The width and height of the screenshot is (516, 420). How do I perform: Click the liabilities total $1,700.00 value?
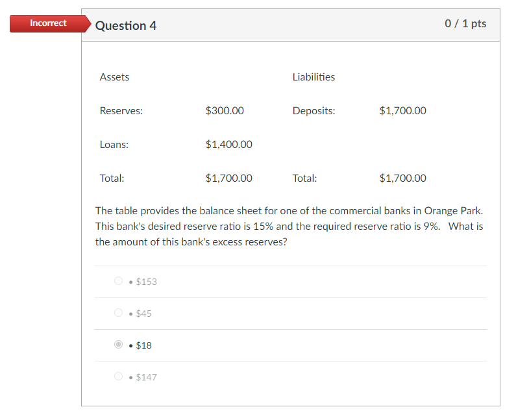click(403, 179)
